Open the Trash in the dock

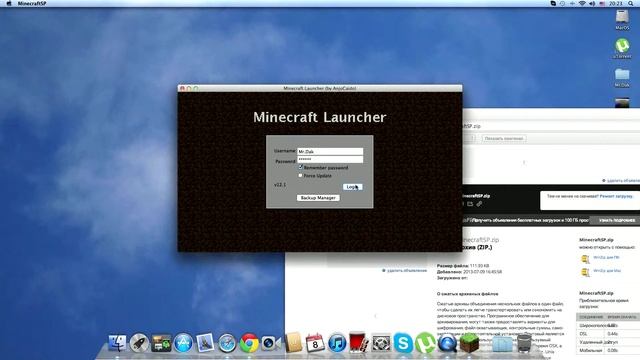click(x=524, y=343)
